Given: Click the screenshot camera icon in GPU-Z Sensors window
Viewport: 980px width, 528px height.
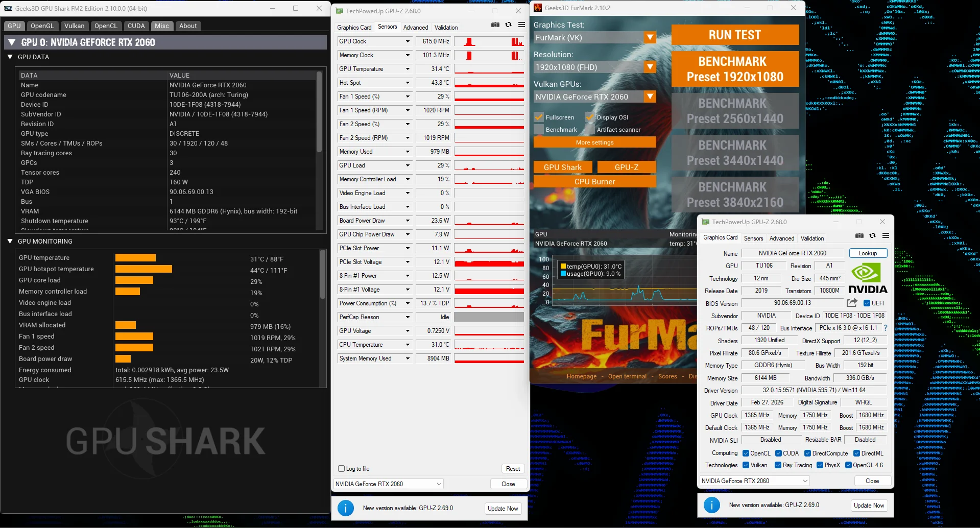Looking at the screenshot, I should click(x=495, y=25).
